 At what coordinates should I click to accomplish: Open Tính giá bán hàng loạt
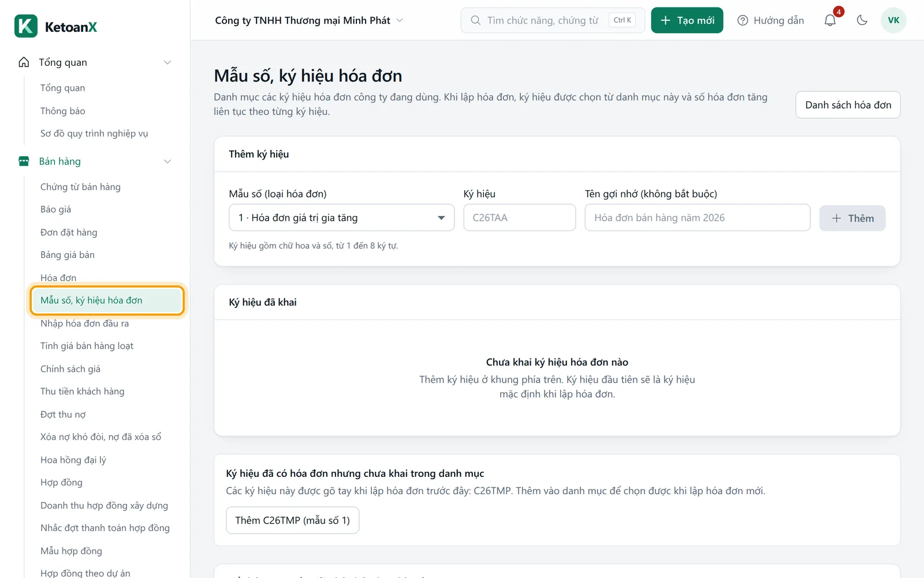[87, 346]
